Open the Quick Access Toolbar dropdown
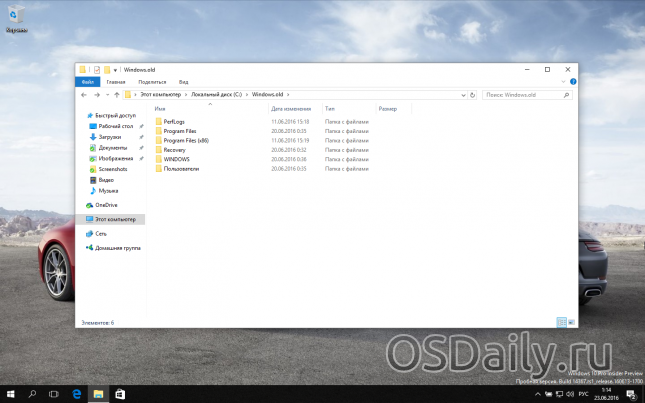645x403 pixels. tap(116, 70)
